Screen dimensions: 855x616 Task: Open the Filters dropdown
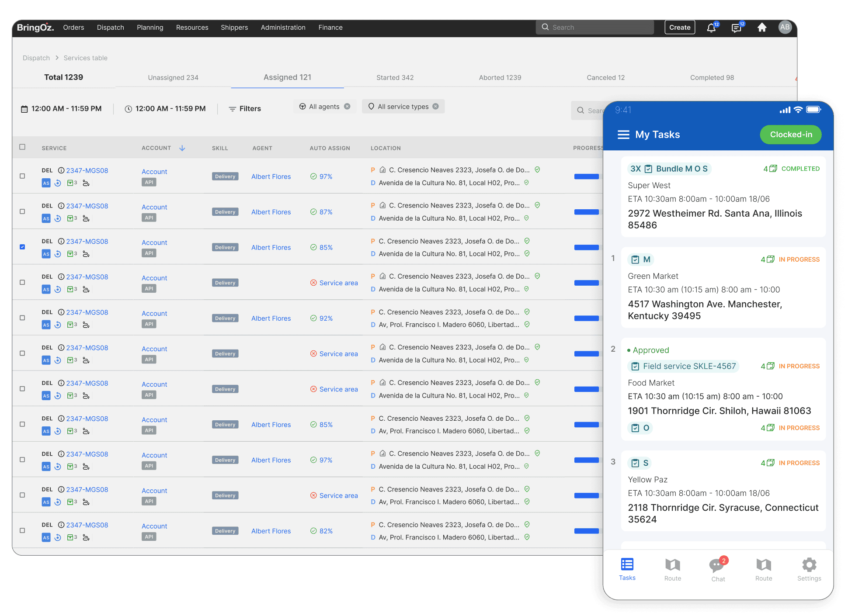(245, 109)
